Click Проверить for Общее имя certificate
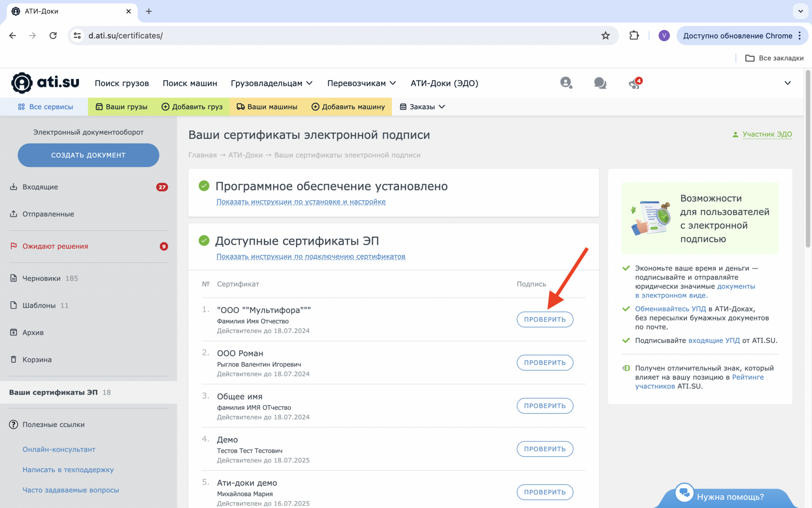812x508 pixels. click(x=545, y=405)
